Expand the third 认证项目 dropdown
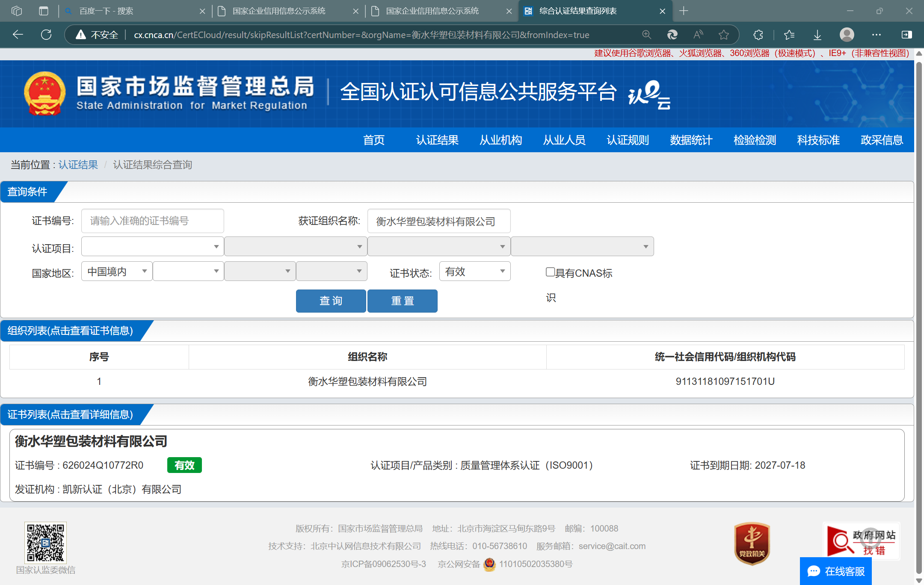 [439, 246]
